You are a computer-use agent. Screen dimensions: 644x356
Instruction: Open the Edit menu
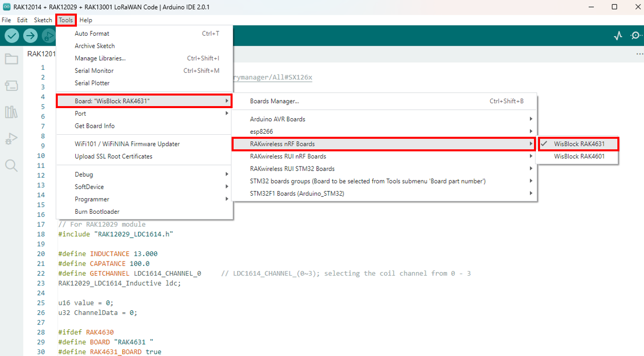click(x=22, y=20)
